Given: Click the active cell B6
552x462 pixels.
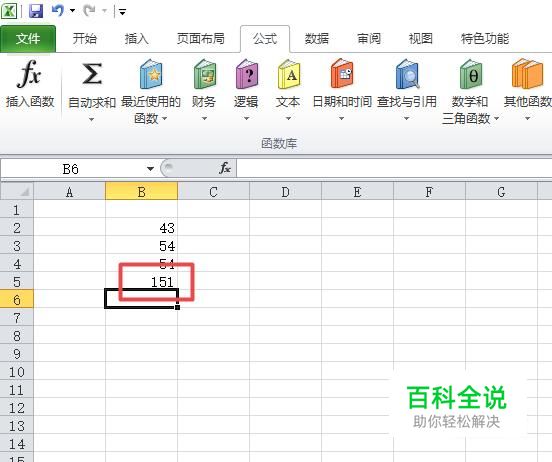Looking at the screenshot, I should coord(141,299).
